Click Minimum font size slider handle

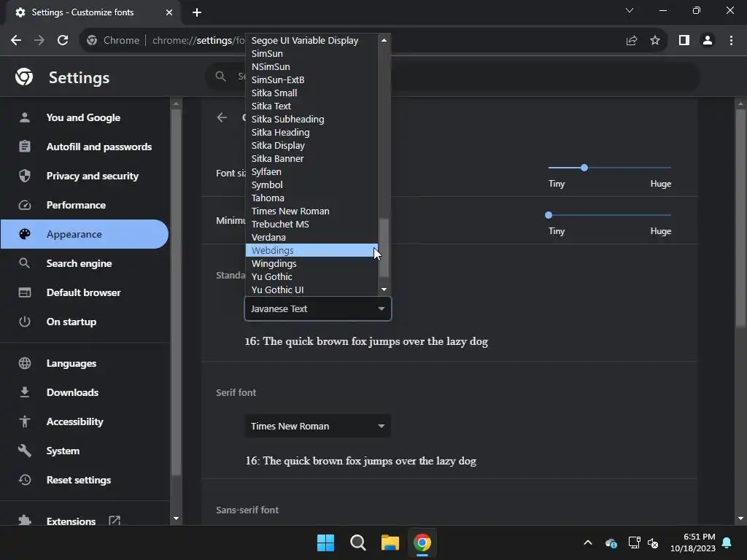point(549,215)
